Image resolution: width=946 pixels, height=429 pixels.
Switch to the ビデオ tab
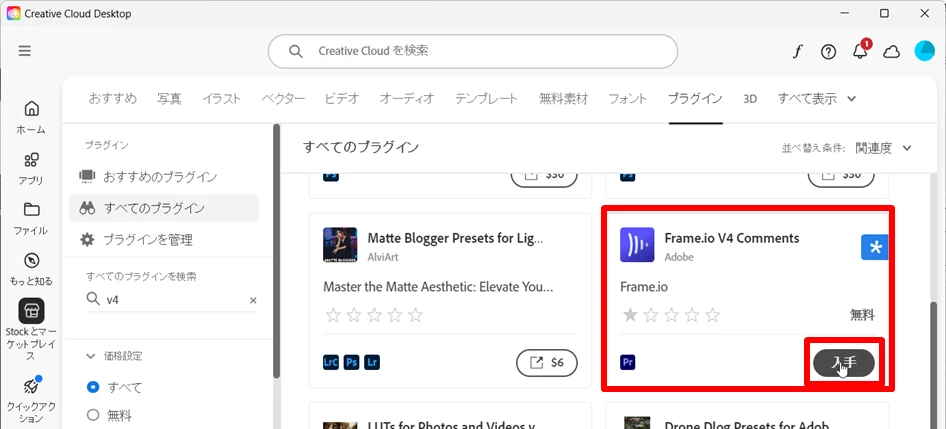pos(342,99)
